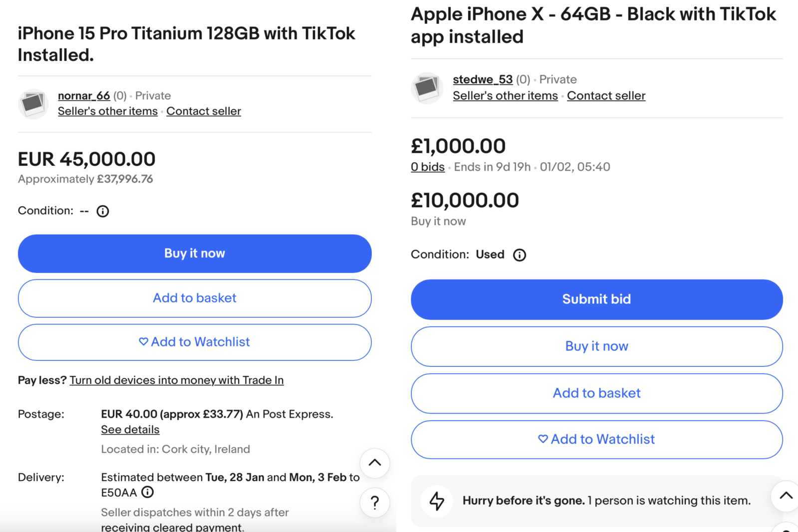Open Seller's other items for stedwe_53
The width and height of the screenshot is (798, 532).
coord(505,95)
